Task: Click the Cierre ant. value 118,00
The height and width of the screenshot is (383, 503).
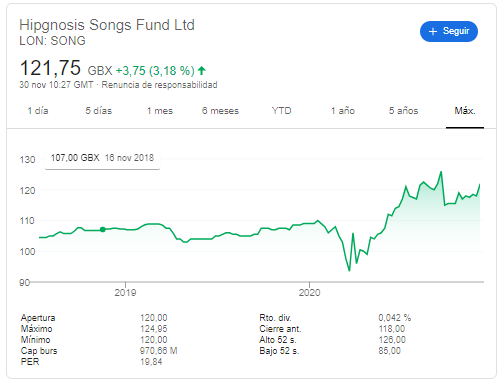Action: tap(392, 329)
